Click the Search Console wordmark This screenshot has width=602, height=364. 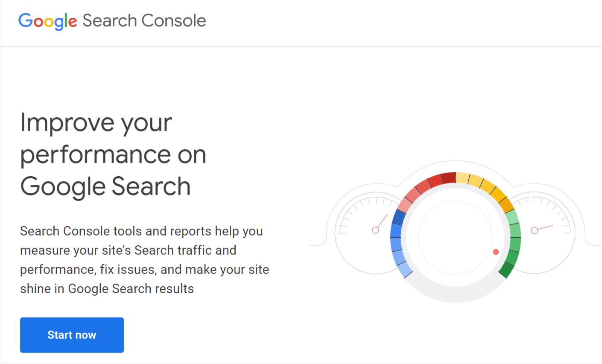143,20
